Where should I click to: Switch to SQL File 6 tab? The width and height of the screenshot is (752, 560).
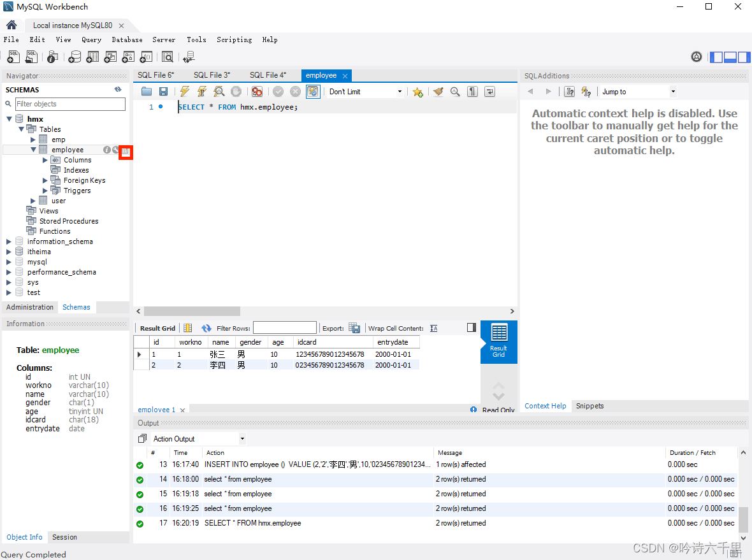156,75
